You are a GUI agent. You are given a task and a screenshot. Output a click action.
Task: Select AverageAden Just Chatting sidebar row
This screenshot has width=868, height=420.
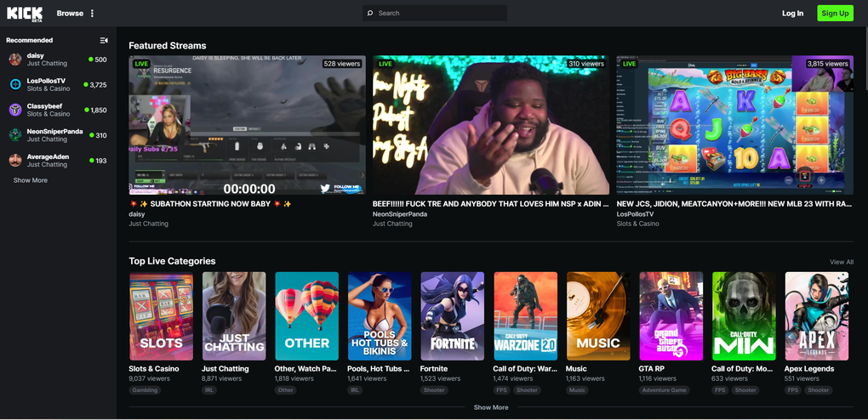58,161
